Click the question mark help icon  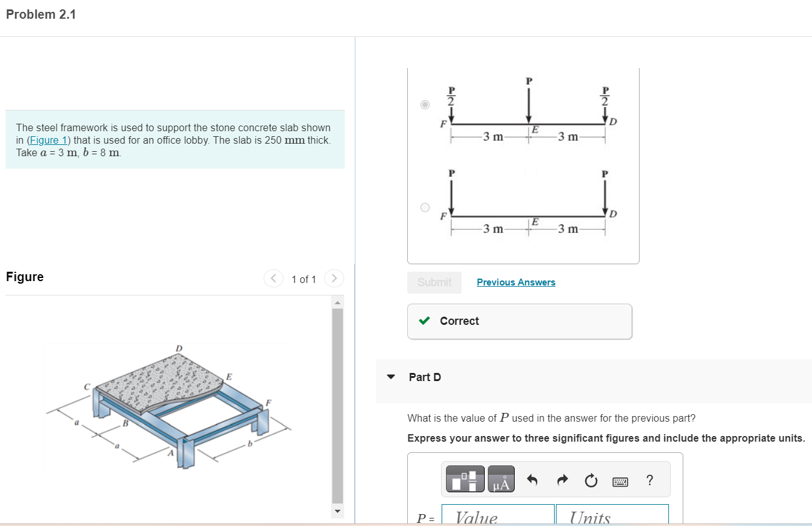[x=650, y=479]
